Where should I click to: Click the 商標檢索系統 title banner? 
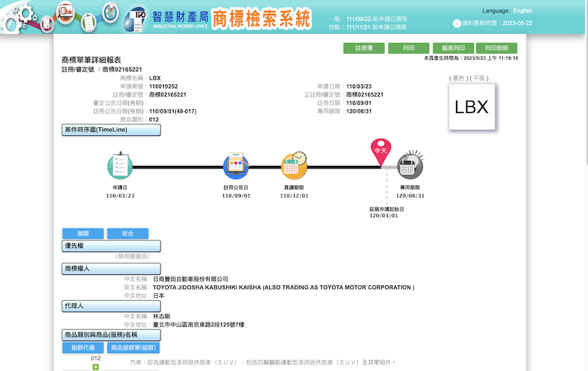pos(261,19)
